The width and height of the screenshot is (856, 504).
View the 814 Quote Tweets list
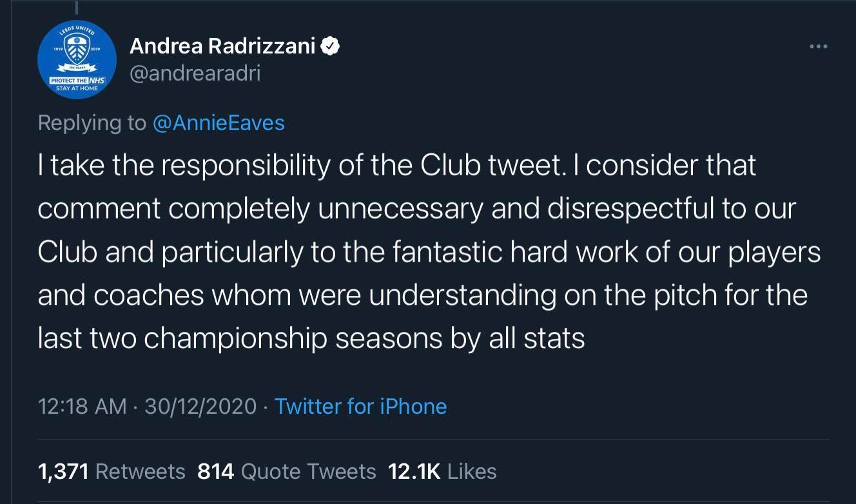tap(286, 471)
